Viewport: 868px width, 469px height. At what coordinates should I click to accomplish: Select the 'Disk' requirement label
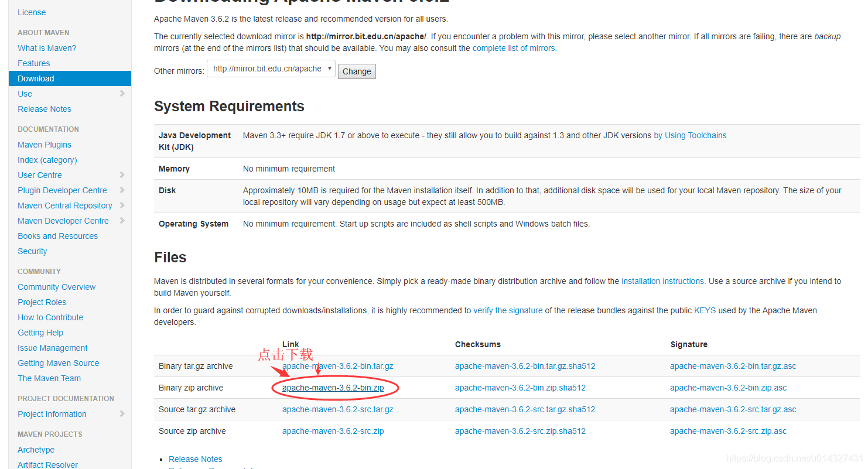[167, 190]
